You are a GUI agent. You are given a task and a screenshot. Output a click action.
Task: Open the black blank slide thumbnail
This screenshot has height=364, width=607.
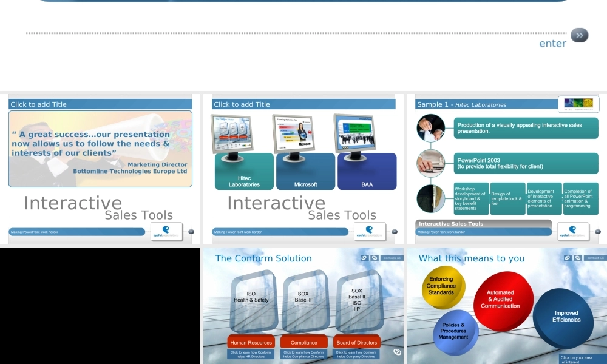(x=100, y=305)
